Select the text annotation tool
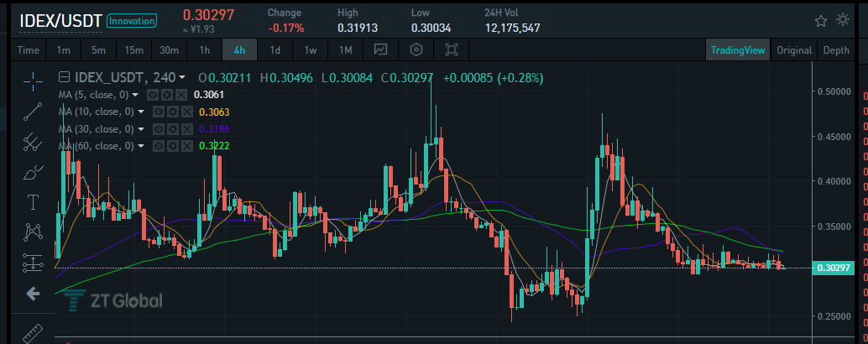The height and width of the screenshot is (344, 868). (33, 202)
